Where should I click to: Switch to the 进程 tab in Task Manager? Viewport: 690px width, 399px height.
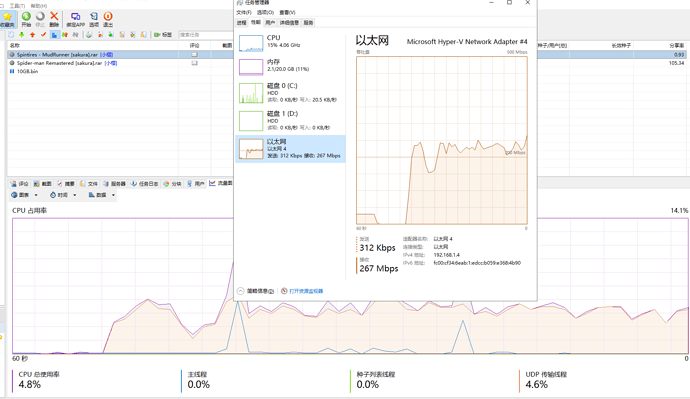click(242, 22)
